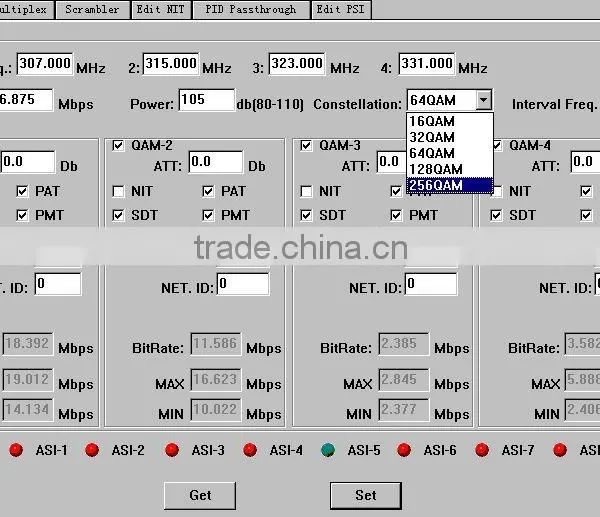Click the QAM-3 NET. ID field
The width and height of the screenshot is (600, 517).
(431, 284)
